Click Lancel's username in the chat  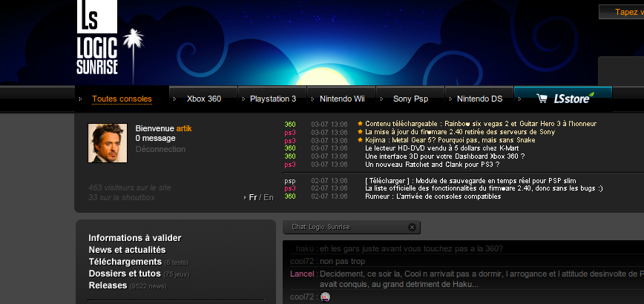(x=302, y=274)
